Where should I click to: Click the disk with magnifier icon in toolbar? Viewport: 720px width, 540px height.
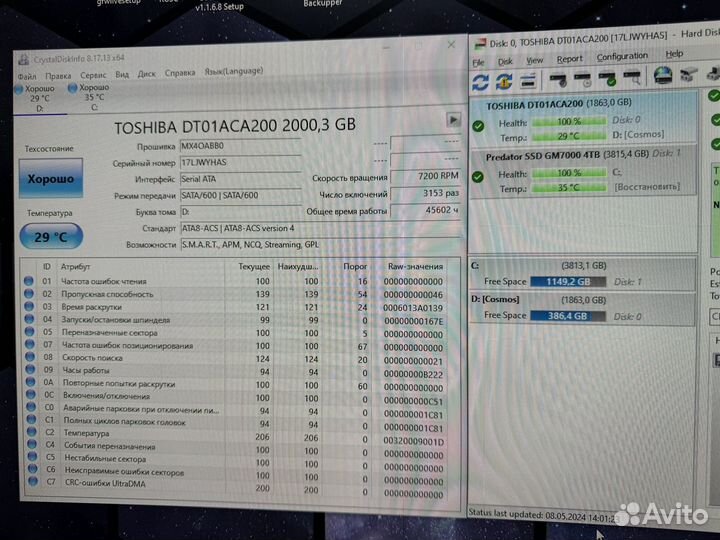pyautogui.click(x=632, y=77)
